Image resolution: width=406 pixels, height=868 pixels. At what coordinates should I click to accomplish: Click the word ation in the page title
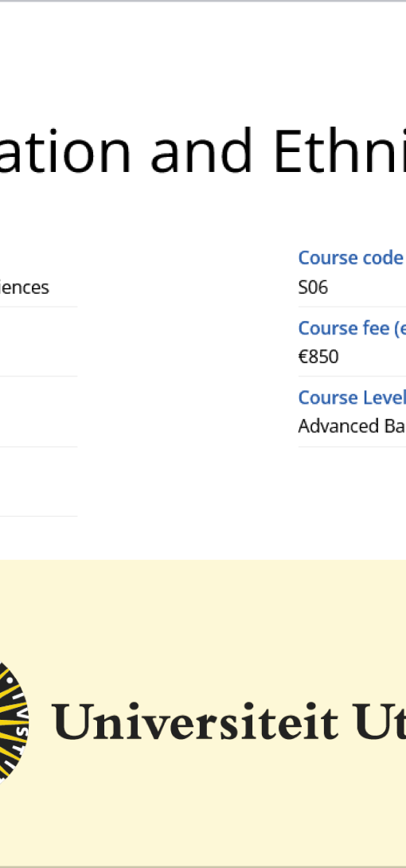tap(65, 151)
